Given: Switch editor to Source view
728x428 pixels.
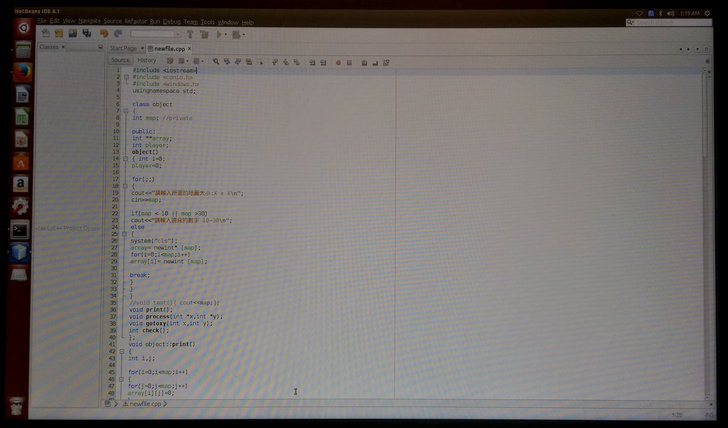Looking at the screenshot, I should pos(120,60).
